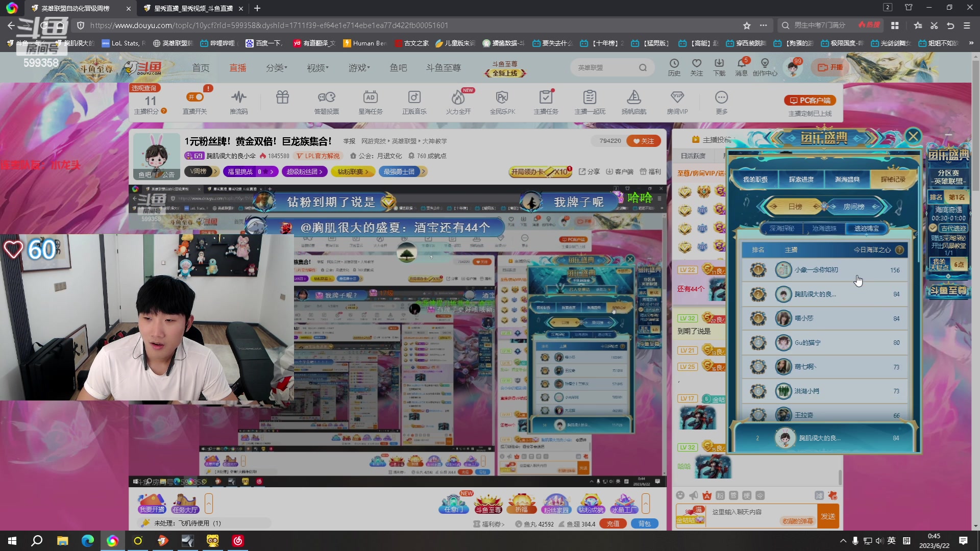Expand V周榜 ranking badge
The image size is (980, 551).
coord(202,171)
